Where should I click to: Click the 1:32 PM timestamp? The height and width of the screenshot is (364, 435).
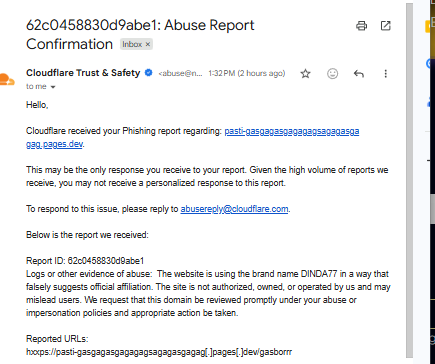click(247, 73)
